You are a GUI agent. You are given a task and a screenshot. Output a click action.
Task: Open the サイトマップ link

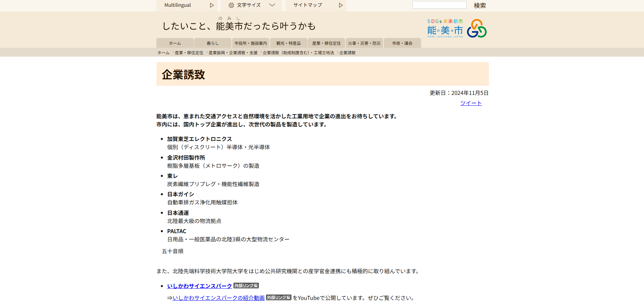pos(316,5)
